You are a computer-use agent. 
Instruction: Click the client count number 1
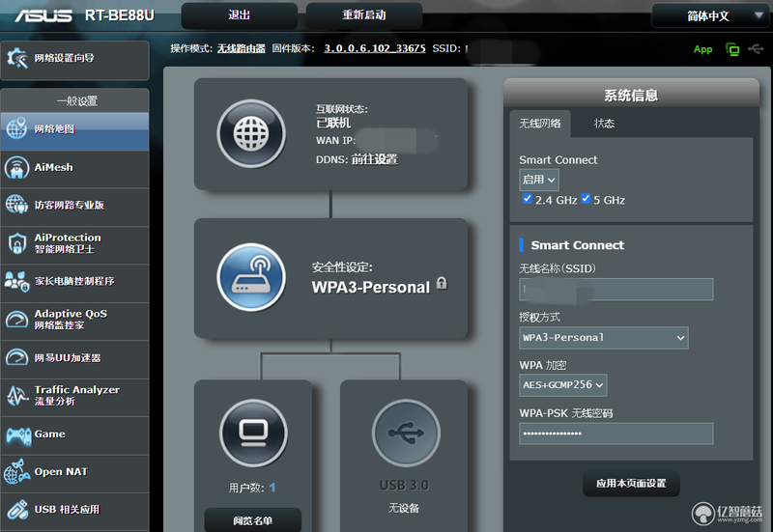click(x=272, y=488)
